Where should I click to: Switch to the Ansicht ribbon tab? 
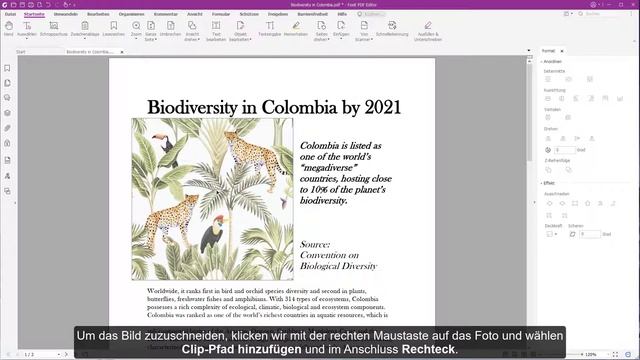[195, 14]
